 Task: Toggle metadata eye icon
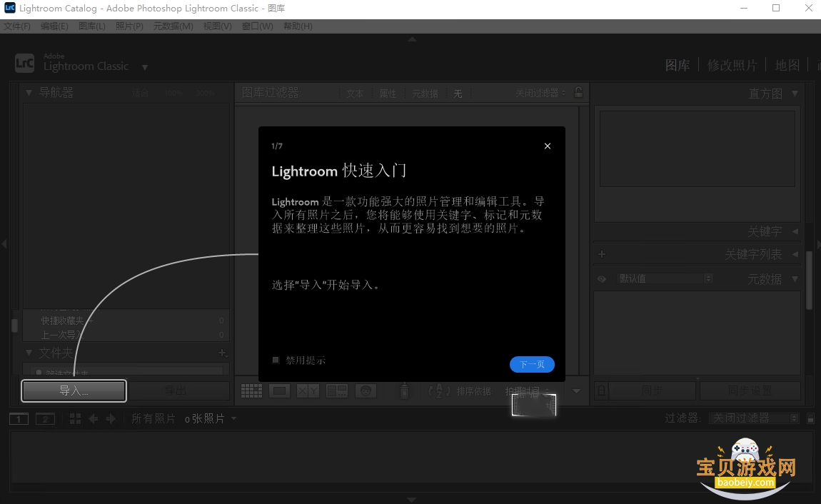click(602, 279)
